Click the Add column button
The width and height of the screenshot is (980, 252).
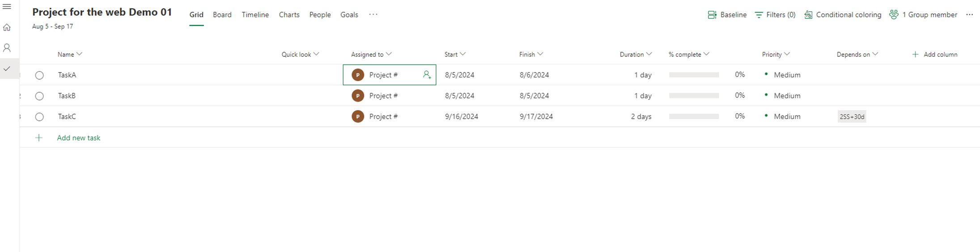click(934, 54)
